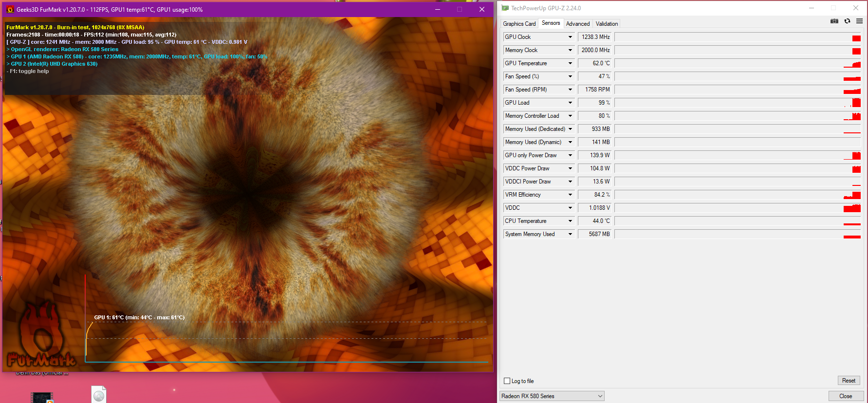Expand the Fan Speed (%) dropdown

[x=570, y=76]
